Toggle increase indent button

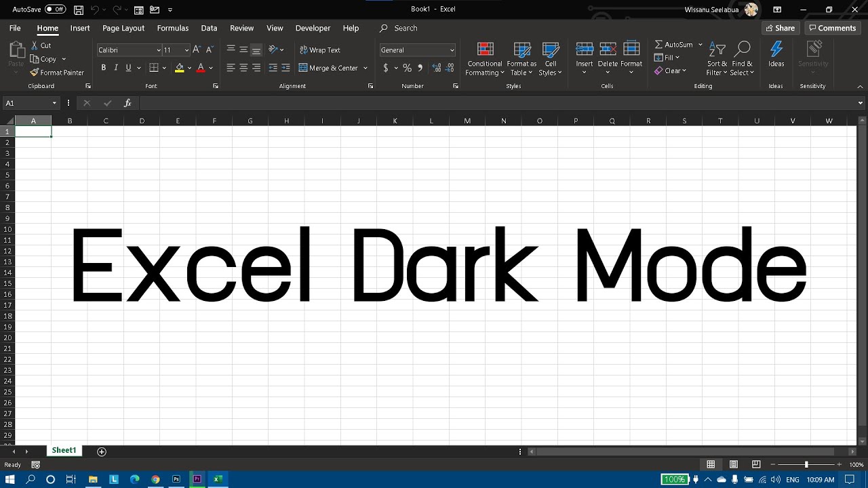tap(285, 68)
